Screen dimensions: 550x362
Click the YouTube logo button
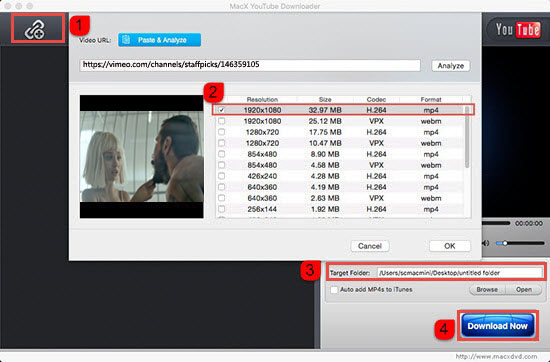pos(518,30)
